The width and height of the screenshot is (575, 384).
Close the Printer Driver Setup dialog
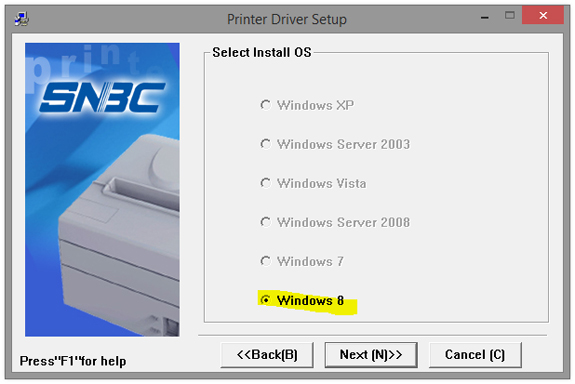543,15
